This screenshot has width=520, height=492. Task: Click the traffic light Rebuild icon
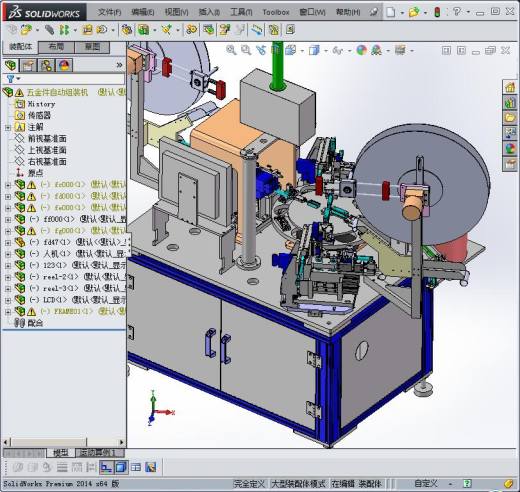pos(437,12)
